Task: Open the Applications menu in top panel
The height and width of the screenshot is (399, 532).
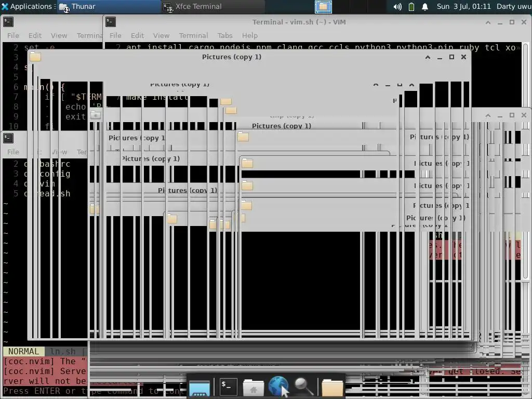Action: point(27,6)
